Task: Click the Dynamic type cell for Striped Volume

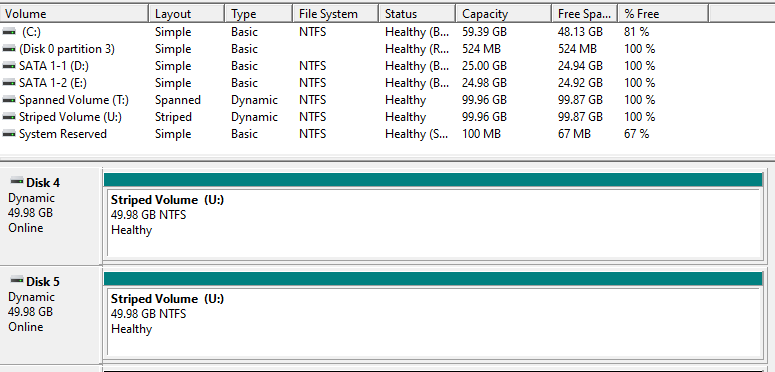Action: click(254, 117)
